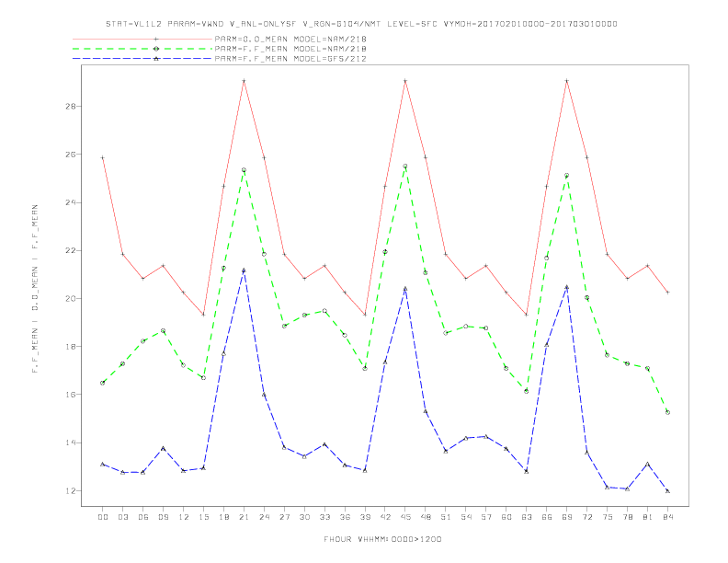Click x-axis tick label 30

point(304,517)
